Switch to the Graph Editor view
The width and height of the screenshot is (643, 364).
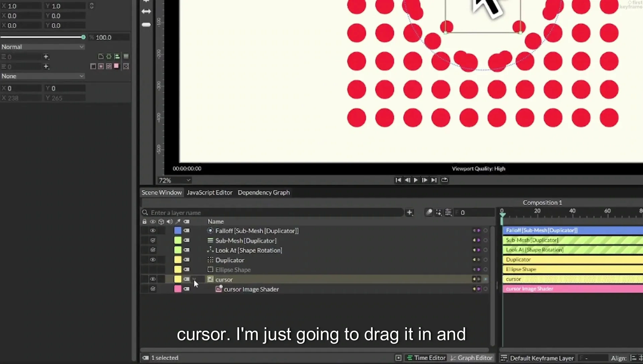472,358
